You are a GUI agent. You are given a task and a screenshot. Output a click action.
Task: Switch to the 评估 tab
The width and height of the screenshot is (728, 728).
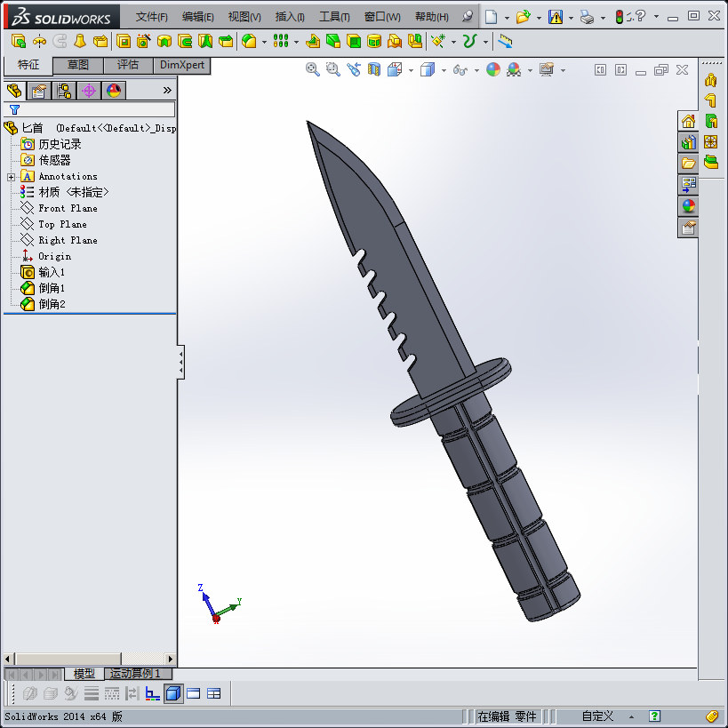pos(128,65)
